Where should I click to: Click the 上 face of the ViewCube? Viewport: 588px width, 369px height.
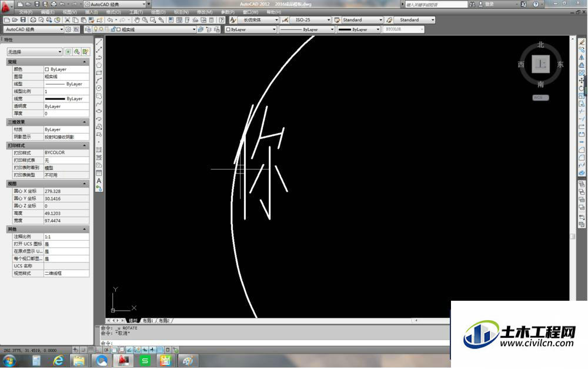[540, 64]
